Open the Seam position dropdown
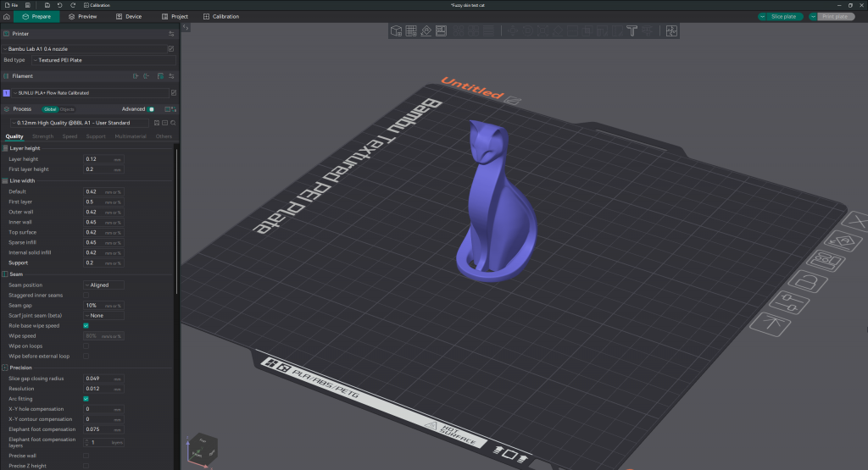Screen dimensions: 868x470 [103, 285]
